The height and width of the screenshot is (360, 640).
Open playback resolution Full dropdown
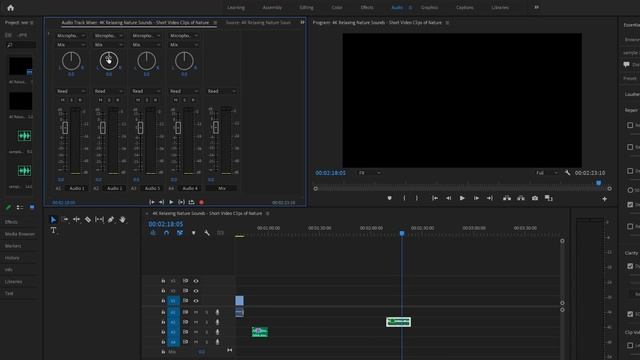pos(547,173)
